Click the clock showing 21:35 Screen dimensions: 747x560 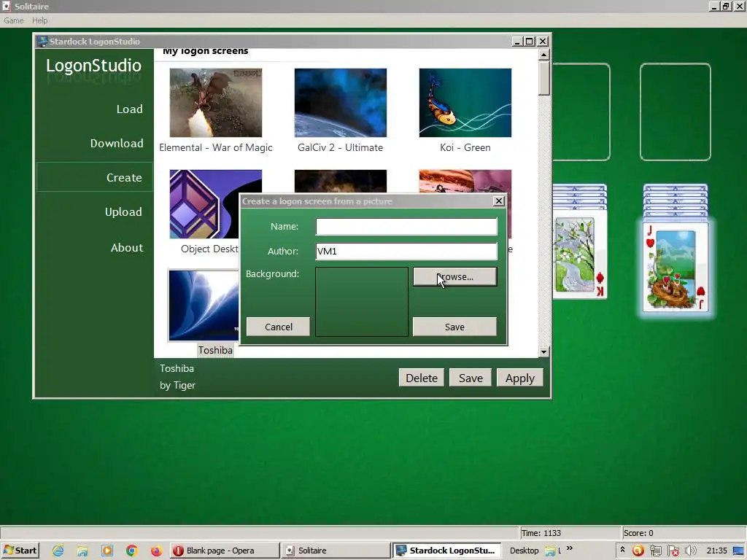click(x=716, y=551)
